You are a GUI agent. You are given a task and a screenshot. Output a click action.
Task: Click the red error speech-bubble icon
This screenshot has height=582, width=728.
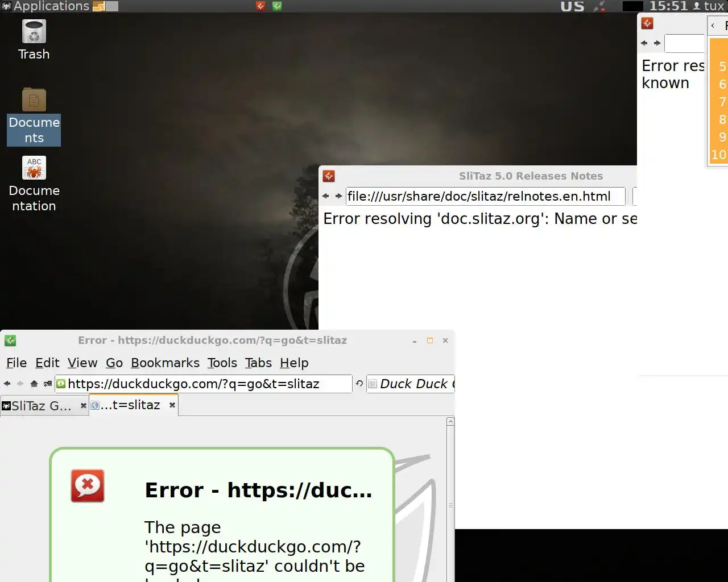pyautogui.click(x=88, y=486)
